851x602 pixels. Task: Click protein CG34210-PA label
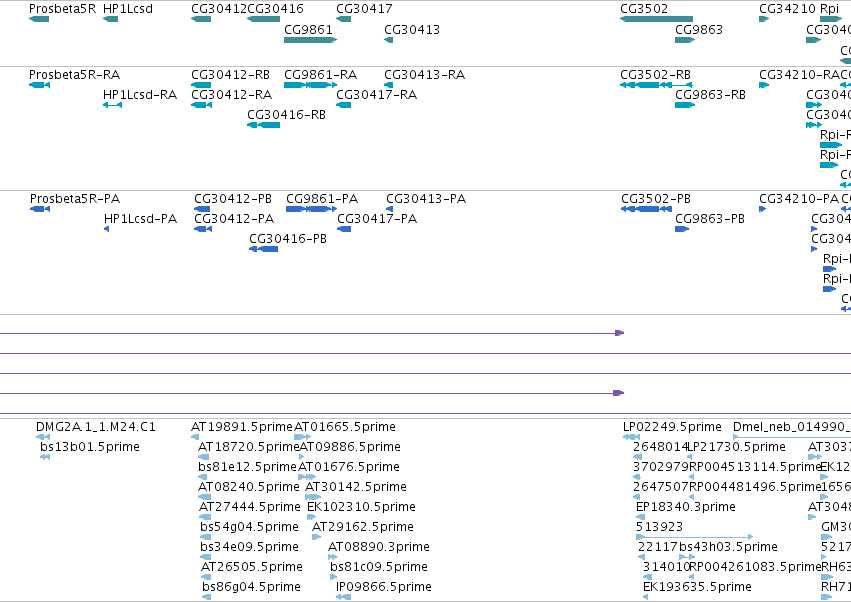coord(799,199)
